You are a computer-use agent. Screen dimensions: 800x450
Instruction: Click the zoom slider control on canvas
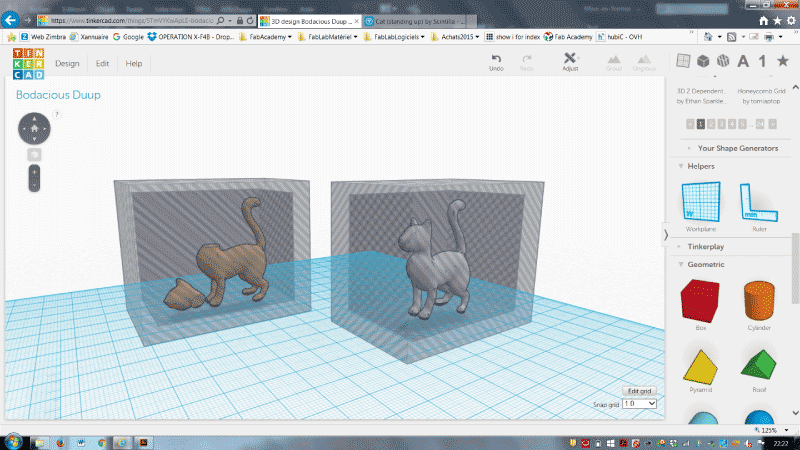34,178
